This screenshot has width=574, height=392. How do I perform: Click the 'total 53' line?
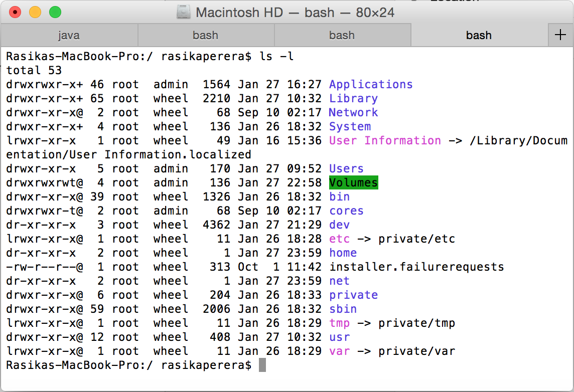point(34,70)
